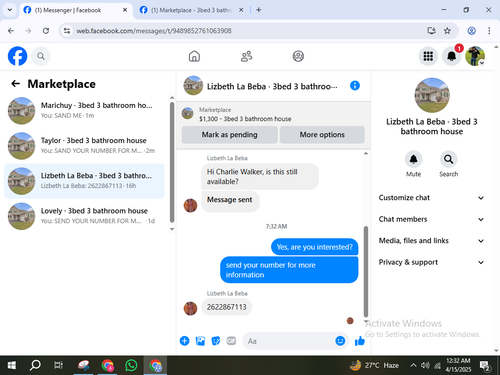Close the Messenger | Facebook tab

coord(125,10)
